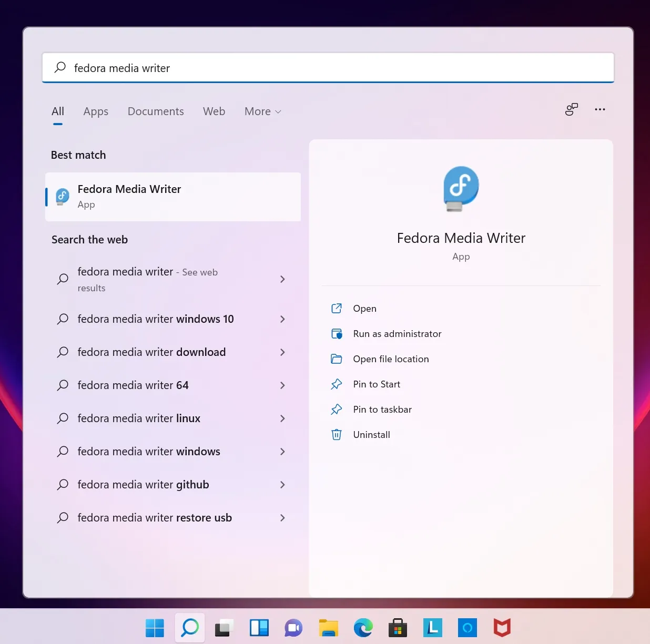Click the trash icon beside Uninstall
The width and height of the screenshot is (650, 644).
coord(337,435)
